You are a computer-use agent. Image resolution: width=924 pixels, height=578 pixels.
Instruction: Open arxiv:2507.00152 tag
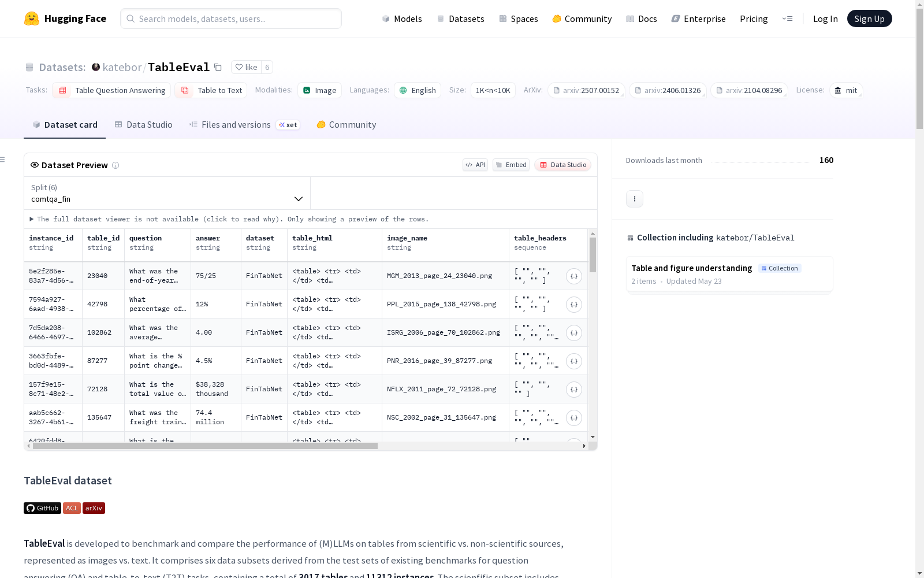[x=587, y=90]
